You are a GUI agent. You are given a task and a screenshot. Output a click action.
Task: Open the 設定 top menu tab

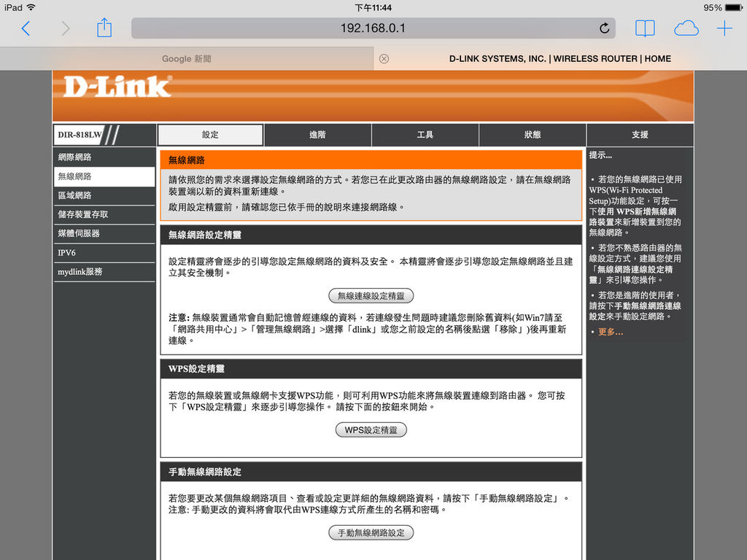tap(210, 135)
